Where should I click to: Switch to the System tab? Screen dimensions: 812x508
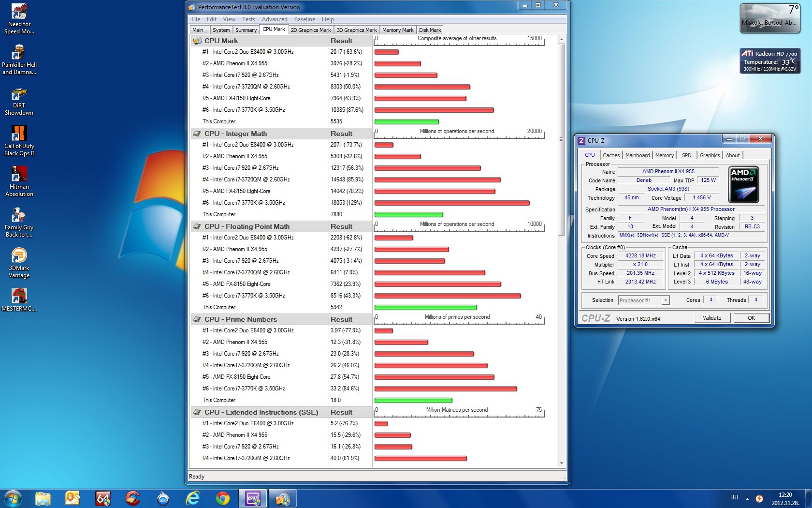coord(221,30)
